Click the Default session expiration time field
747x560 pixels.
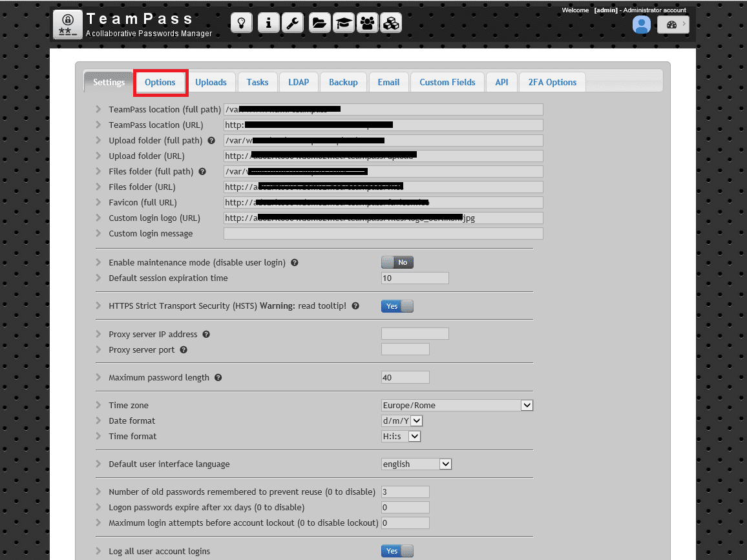coord(415,278)
